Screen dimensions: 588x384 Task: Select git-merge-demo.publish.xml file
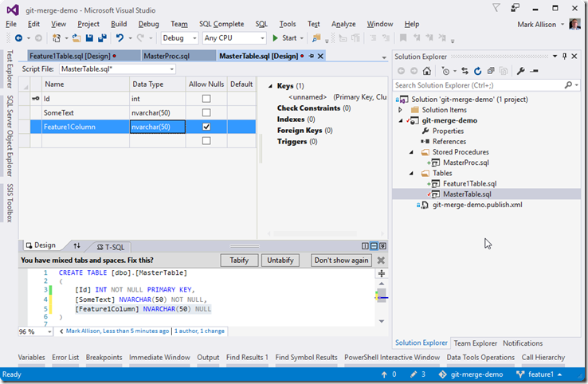(477, 205)
